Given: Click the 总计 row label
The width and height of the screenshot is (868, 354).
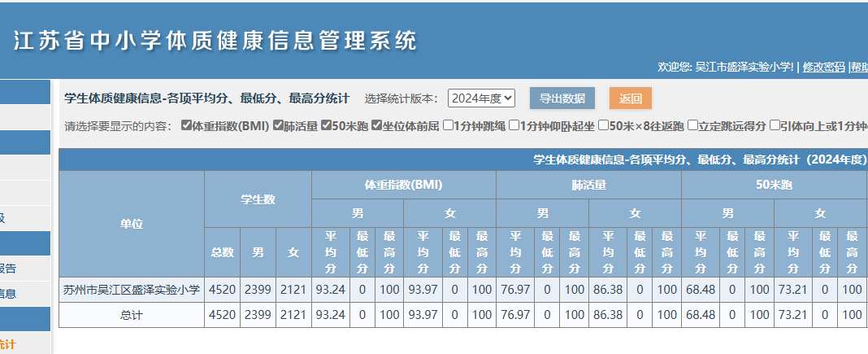Looking at the screenshot, I should (x=132, y=315).
